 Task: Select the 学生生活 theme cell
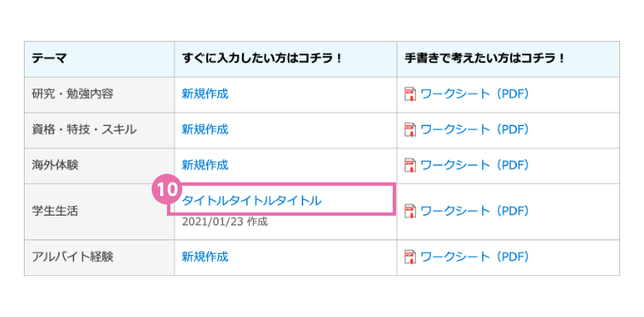100,211
